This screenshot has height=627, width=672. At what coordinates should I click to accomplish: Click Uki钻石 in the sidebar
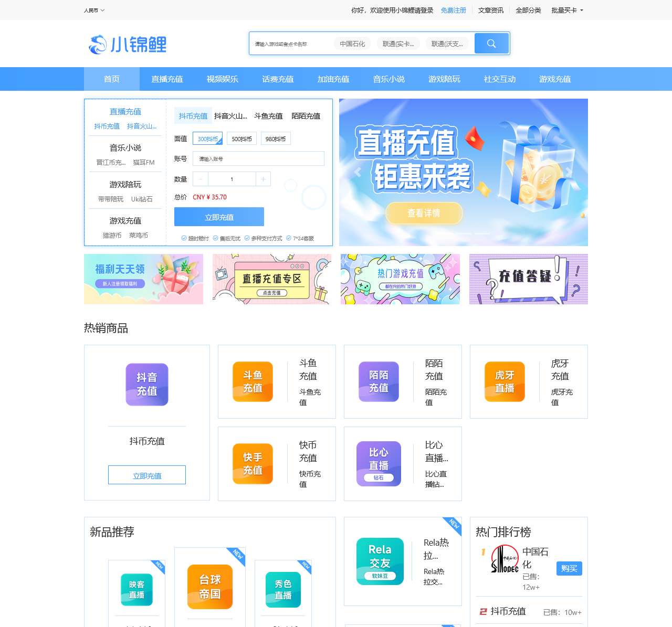(142, 199)
